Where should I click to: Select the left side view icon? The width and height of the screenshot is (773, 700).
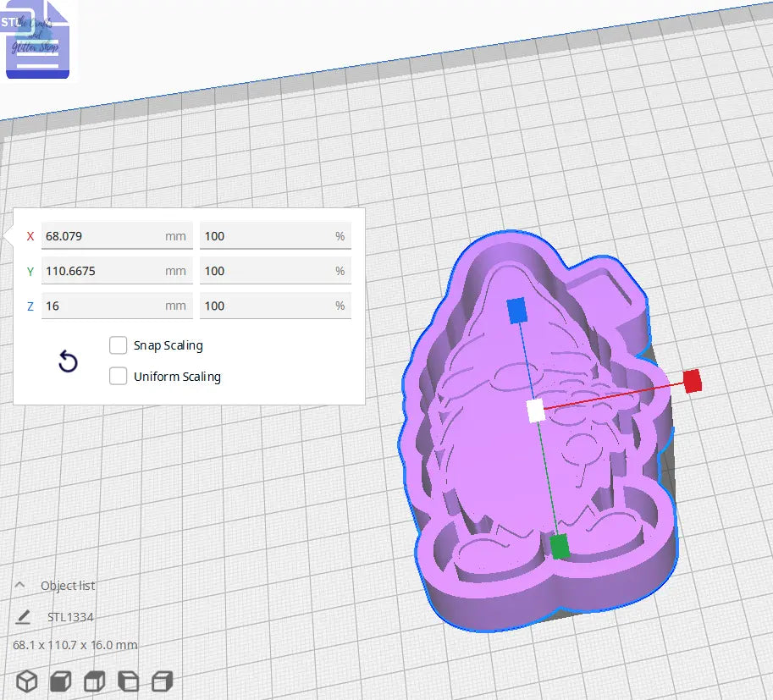coord(129,681)
